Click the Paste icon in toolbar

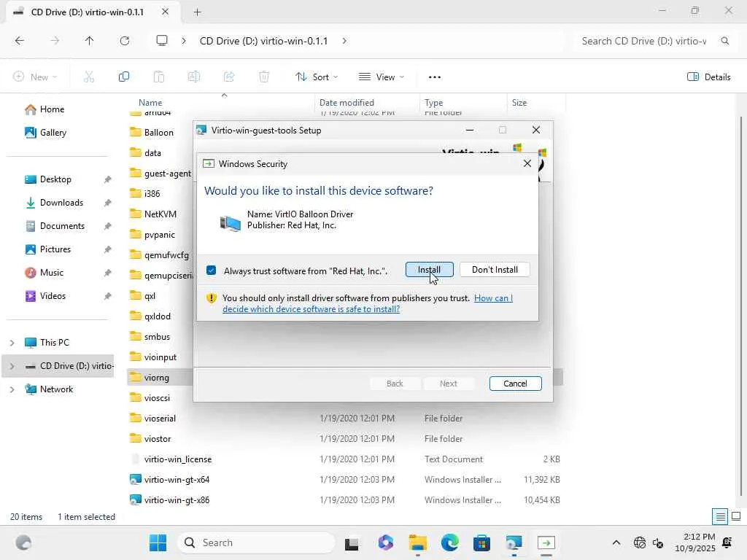click(158, 77)
